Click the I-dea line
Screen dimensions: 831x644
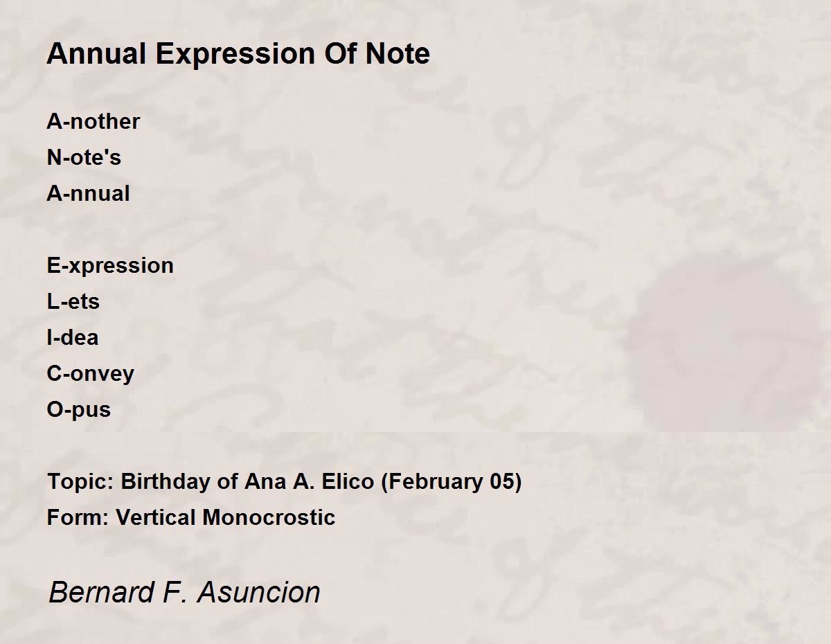click(73, 337)
